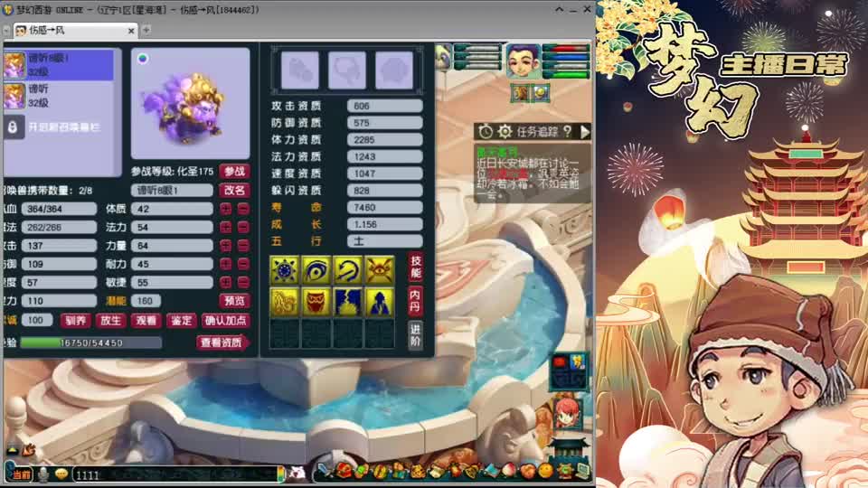The height and width of the screenshot is (488, 868).
Task: Click the 伤感→风 window tab
Action: pyautogui.click(x=75, y=31)
